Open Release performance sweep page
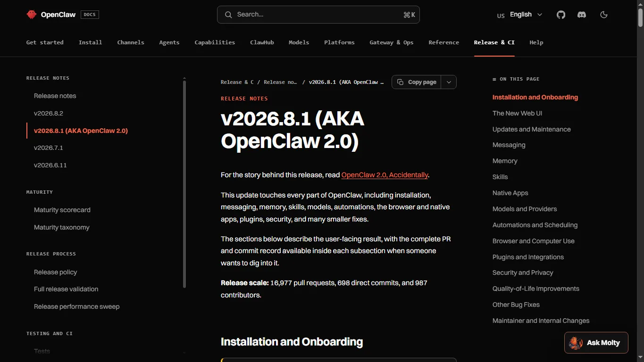This screenshot has height=362, width=644. pyautogui.click(x=77, y=306)
